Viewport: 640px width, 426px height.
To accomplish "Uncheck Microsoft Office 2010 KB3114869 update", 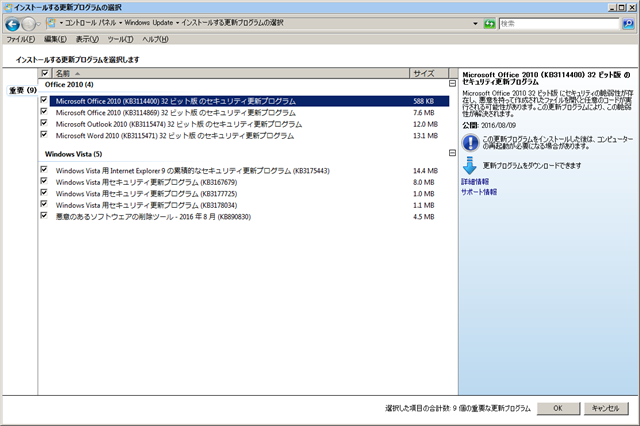I will pyautogui.click(x=44, y=111).
